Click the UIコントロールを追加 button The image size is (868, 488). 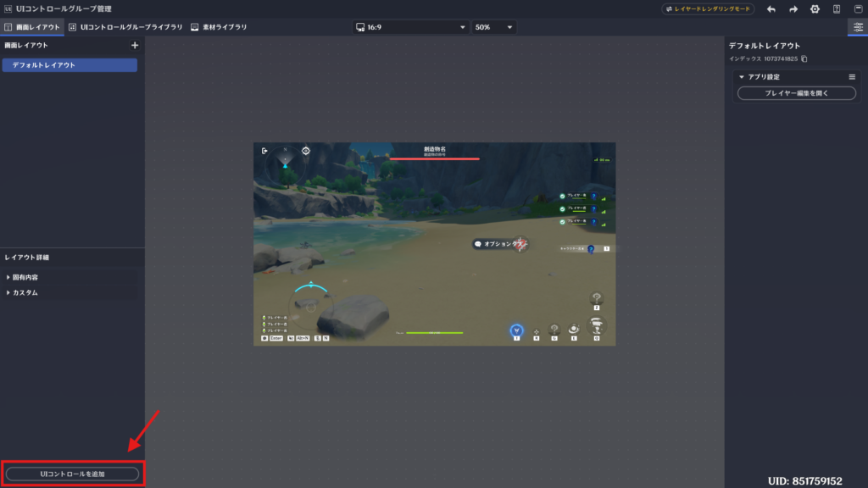(x=73, y=474)
